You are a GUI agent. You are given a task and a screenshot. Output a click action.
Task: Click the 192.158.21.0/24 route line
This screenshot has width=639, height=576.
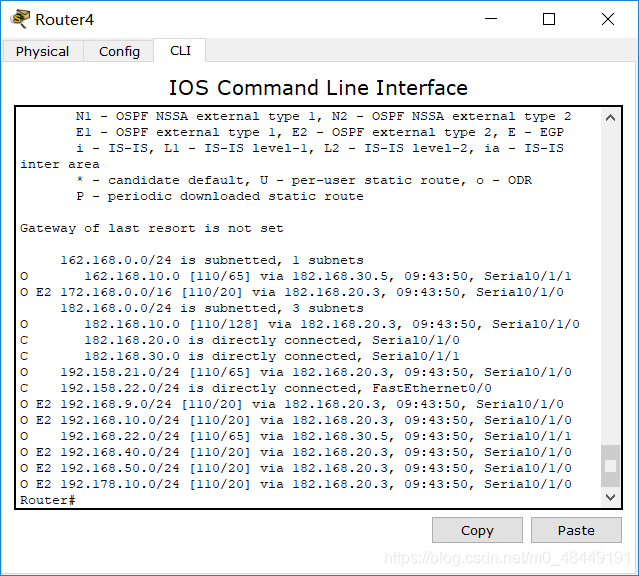click(x=296, y=372)
